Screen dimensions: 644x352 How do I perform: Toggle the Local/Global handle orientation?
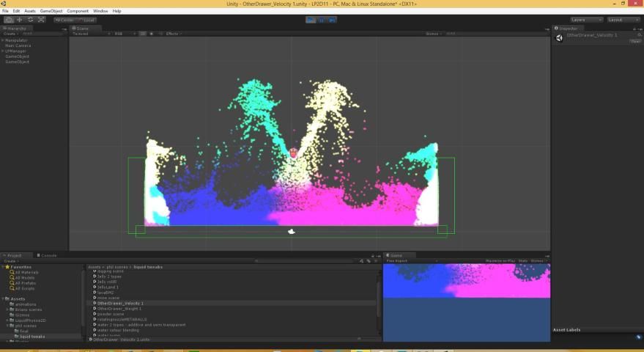[x=86, y=20]
